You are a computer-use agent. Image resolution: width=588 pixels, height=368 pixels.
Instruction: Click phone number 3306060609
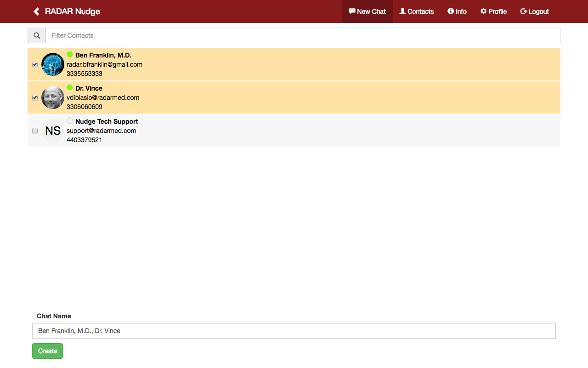(x=85, y=107)
